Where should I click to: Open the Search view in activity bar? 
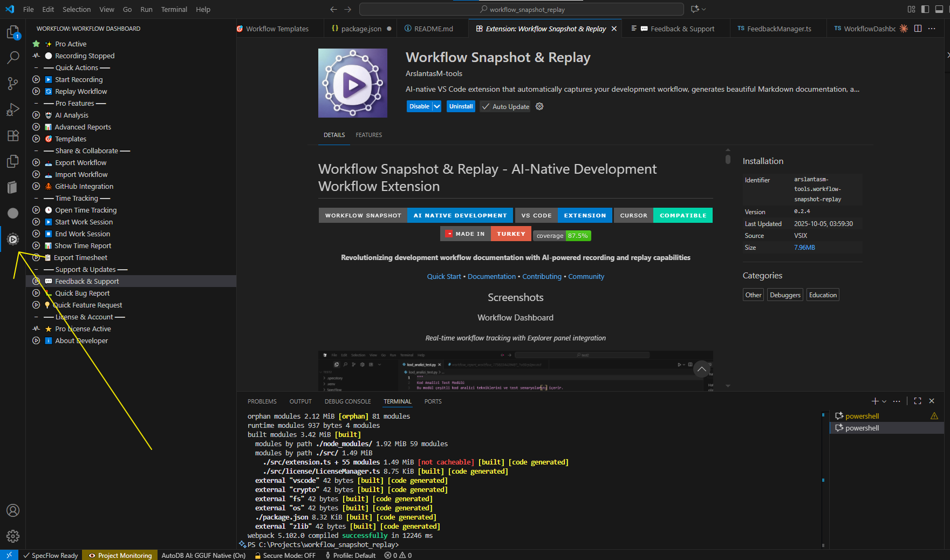12,58
